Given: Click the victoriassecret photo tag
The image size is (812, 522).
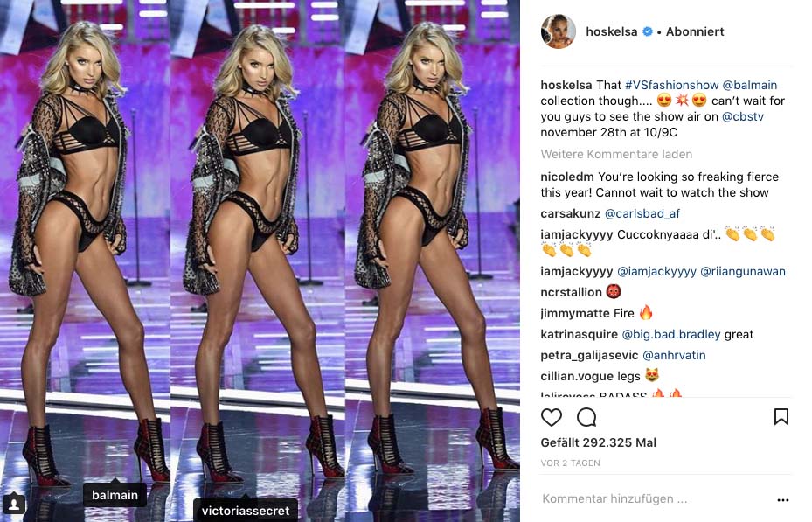Looking at the screenshot, I should [x=246, y=511].
